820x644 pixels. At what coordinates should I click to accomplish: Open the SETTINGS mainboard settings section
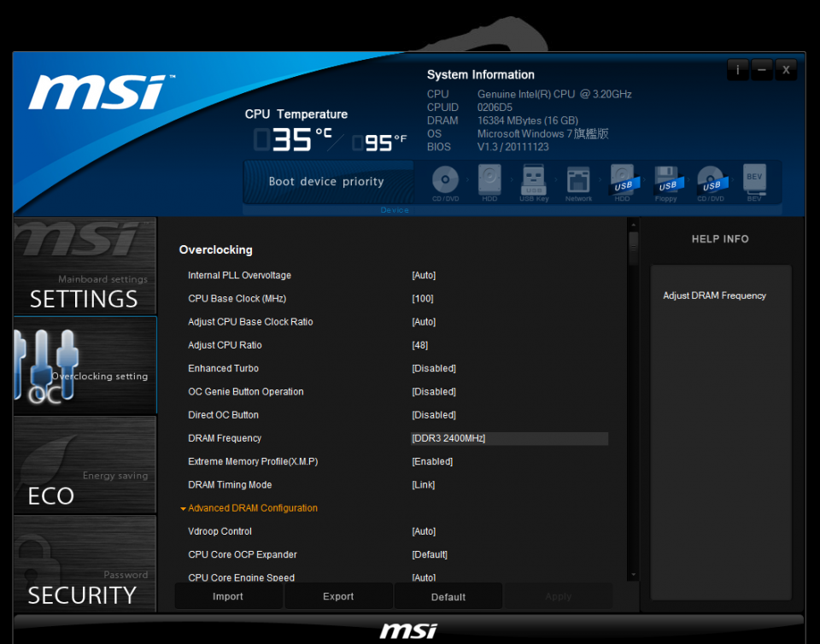[85, 266]
